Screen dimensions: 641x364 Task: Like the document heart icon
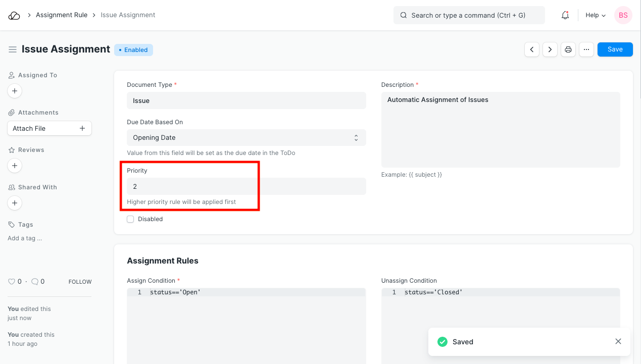12,282
